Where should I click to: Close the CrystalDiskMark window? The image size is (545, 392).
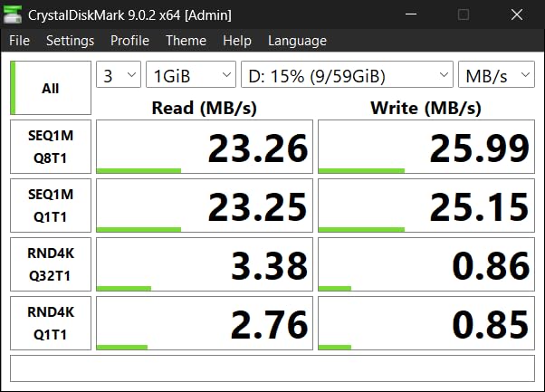517,14
